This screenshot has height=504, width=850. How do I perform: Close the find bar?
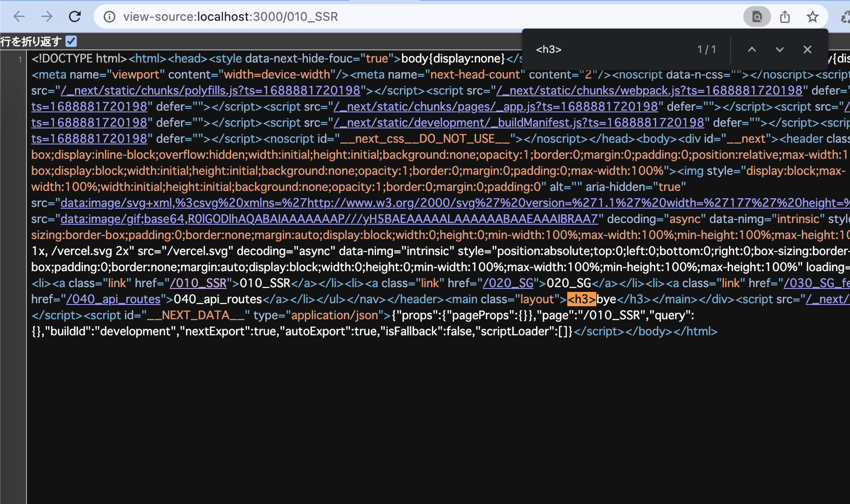[807, 49]
